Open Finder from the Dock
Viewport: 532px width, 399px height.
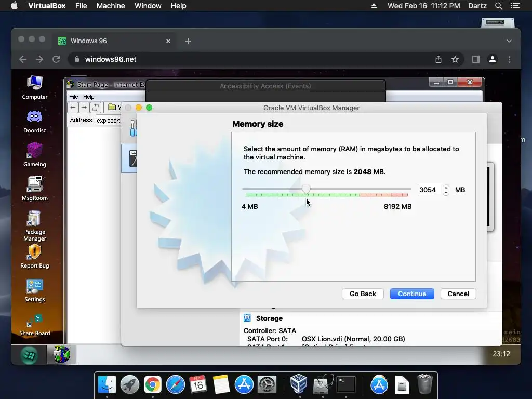(107, 384)
